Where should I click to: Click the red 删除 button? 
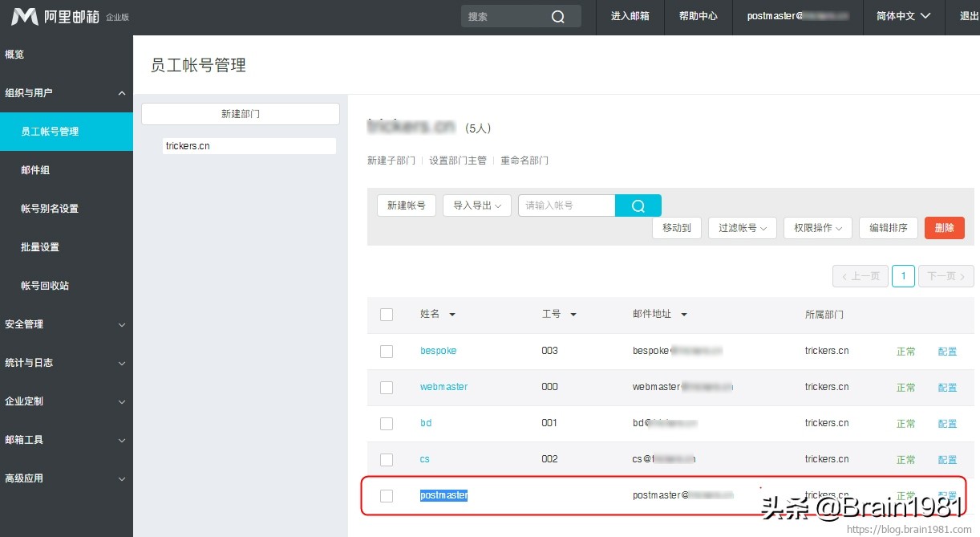[944, 228]
